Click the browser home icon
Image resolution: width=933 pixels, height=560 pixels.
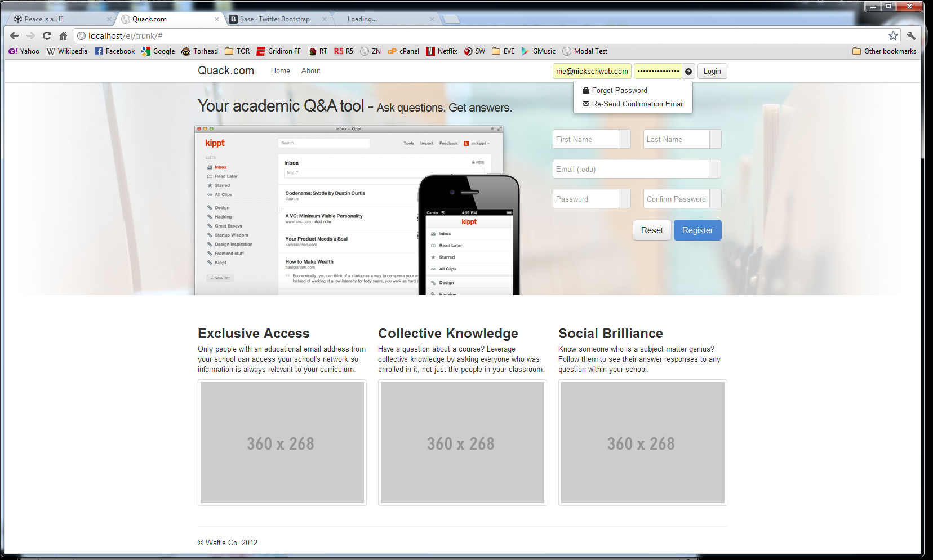(x=63, y=35)
